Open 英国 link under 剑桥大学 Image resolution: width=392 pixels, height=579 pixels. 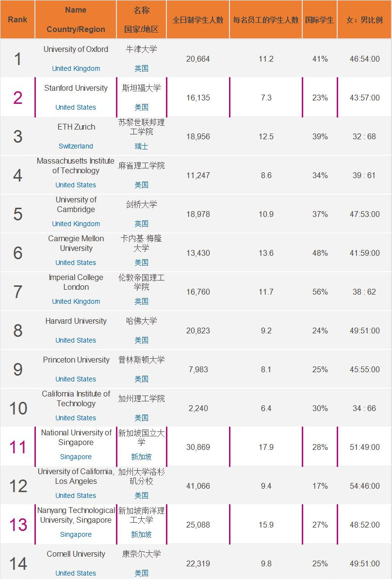pyautogui.click(x=141, y=224)
